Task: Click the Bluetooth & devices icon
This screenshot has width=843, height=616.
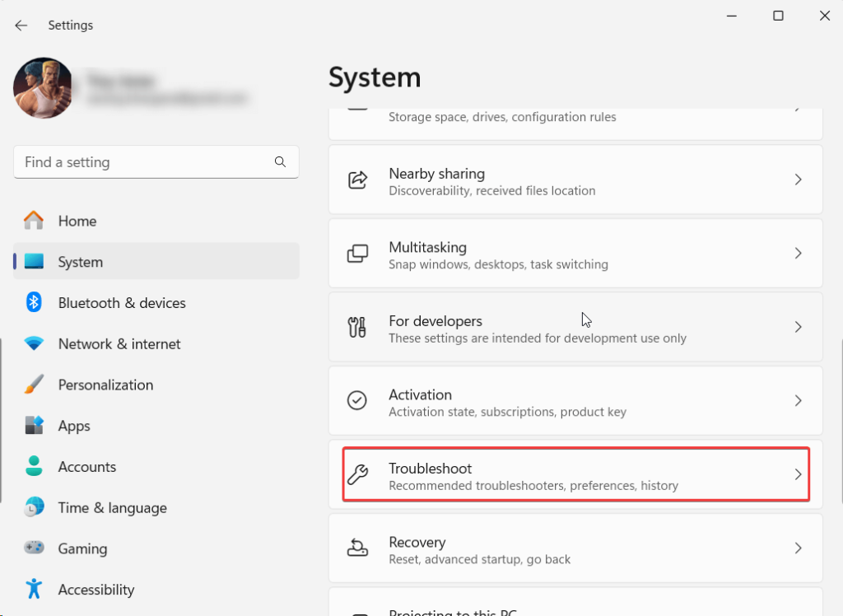Action: (34, 303)
